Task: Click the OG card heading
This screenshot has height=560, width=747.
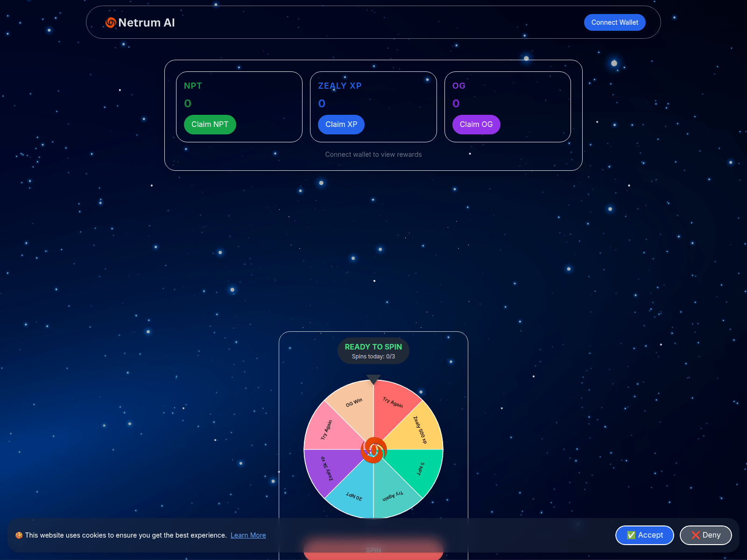Action: point(459,86)
